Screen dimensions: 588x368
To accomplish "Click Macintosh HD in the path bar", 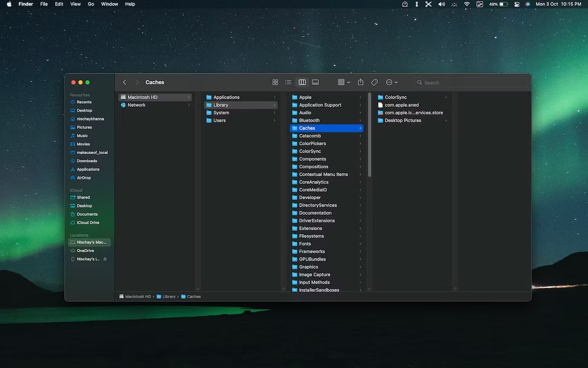I will tap(135, 297).
